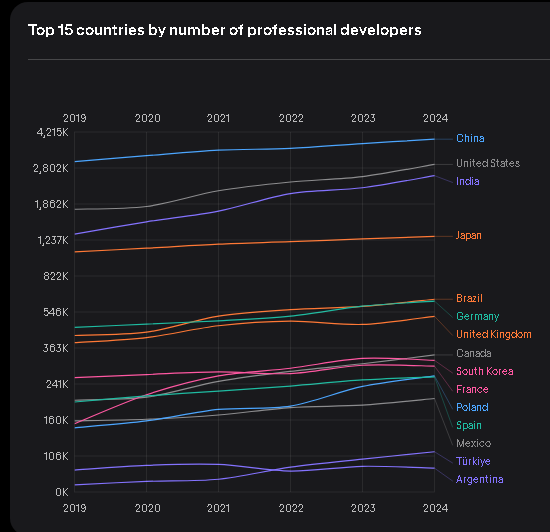
Task: Click the 1,862K y-axis label
Action: tap(51, 204)
